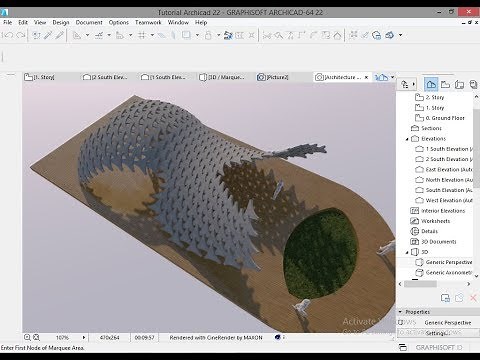
Task: Open dropdown arrow next to Guide Lines icon
Action: [87, 35]
